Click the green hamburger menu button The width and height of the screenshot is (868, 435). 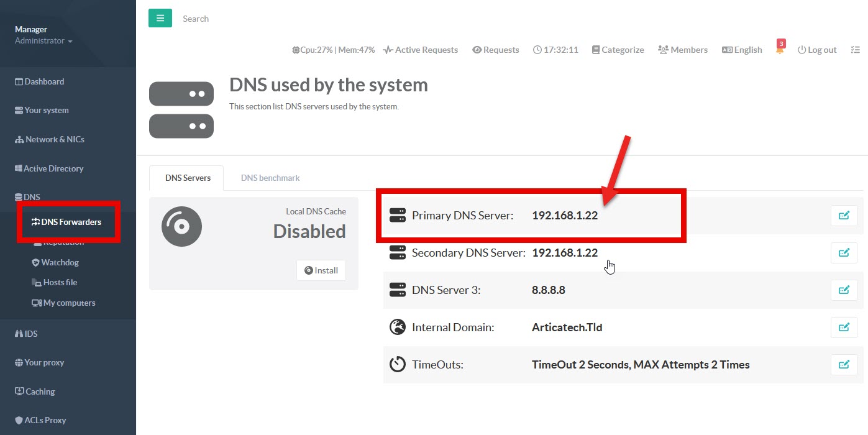click(160, 19)
